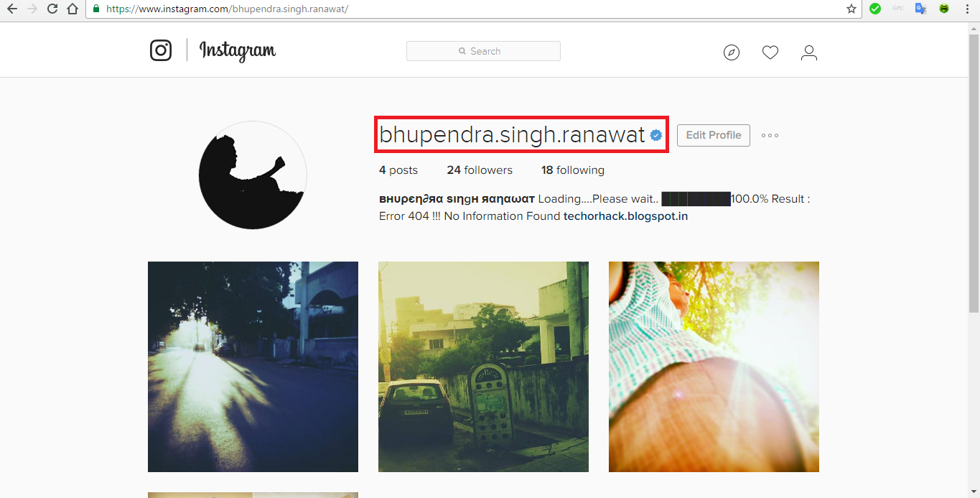Image resolution: width=980 pixels, height=498 pixels.
Task: Open the techorhack.blogspot.in link
Action: click(625, 216)
